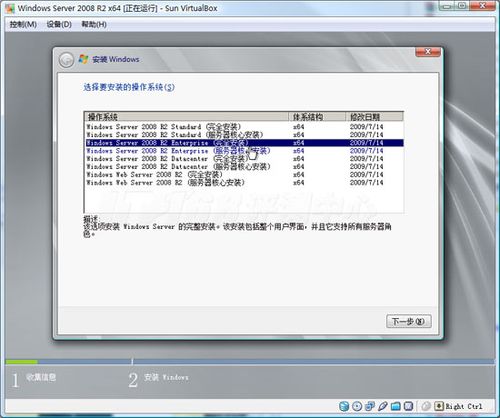This screenshot has width=500, height=418.
Task: Click the virtualization display status icon
Action: pos(408,406)
